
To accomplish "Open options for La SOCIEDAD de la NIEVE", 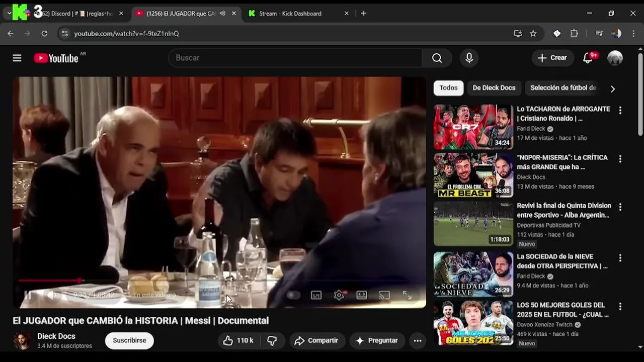I will pos(620,258).
